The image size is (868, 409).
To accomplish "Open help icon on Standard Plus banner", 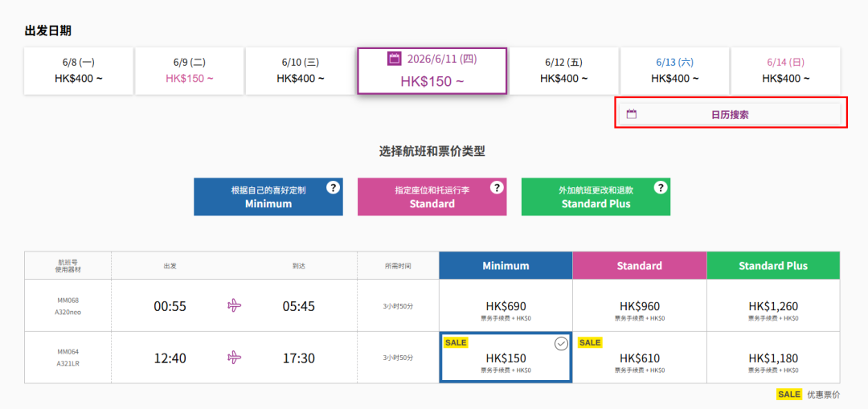I will point(661,187).
